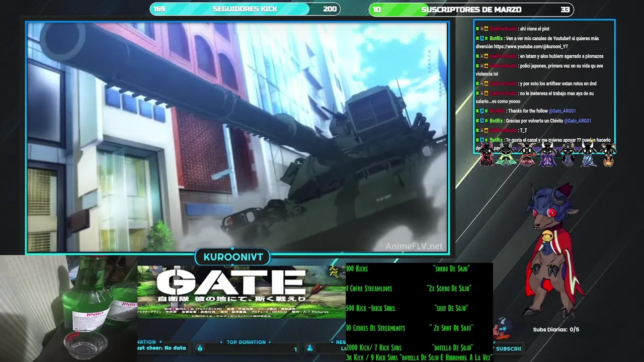644x362 pixels.
Task: Click @Gato_ARG01 mention in BotRix's Chivito message
Action: pyautogui.click(x=578, y=121)
